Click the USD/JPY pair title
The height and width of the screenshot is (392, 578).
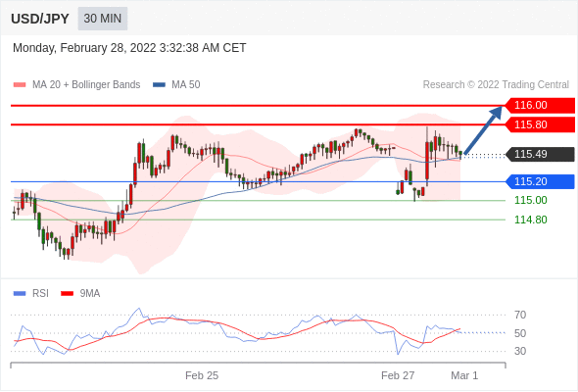tap(40, 19)
